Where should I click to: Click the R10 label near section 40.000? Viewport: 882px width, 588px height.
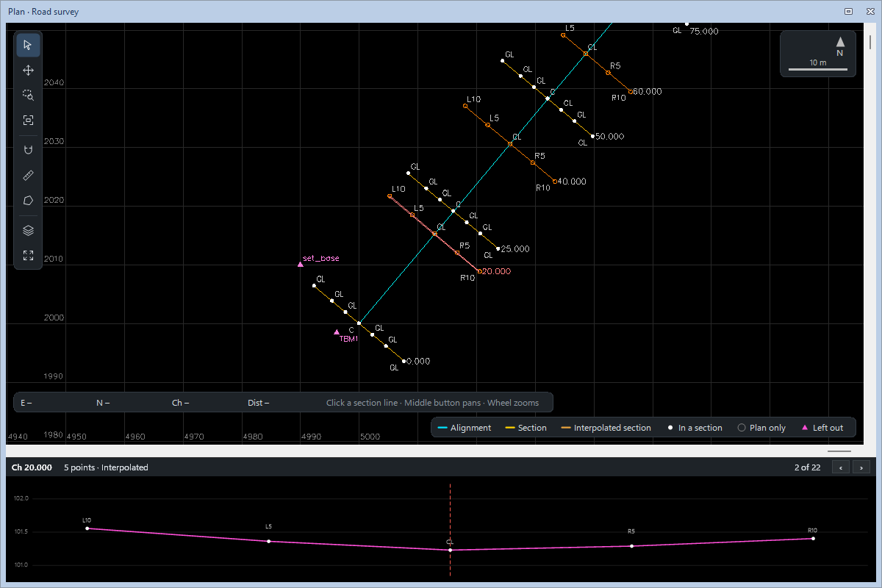pyautogui.click(x=542, y=188)
